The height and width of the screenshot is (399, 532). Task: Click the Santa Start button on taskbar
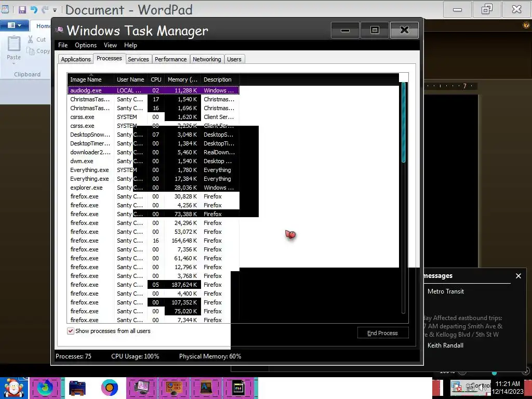coord(14,388)
